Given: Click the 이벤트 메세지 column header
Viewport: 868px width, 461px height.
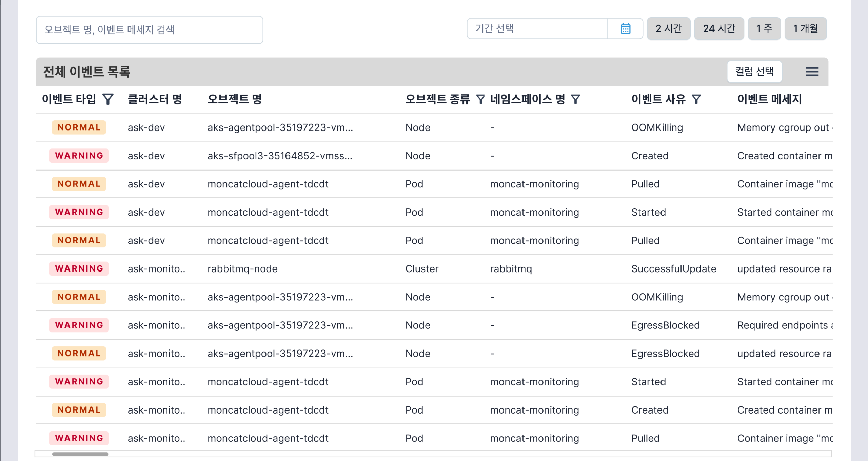Looking at the screenshot, I should click(769, 99).
